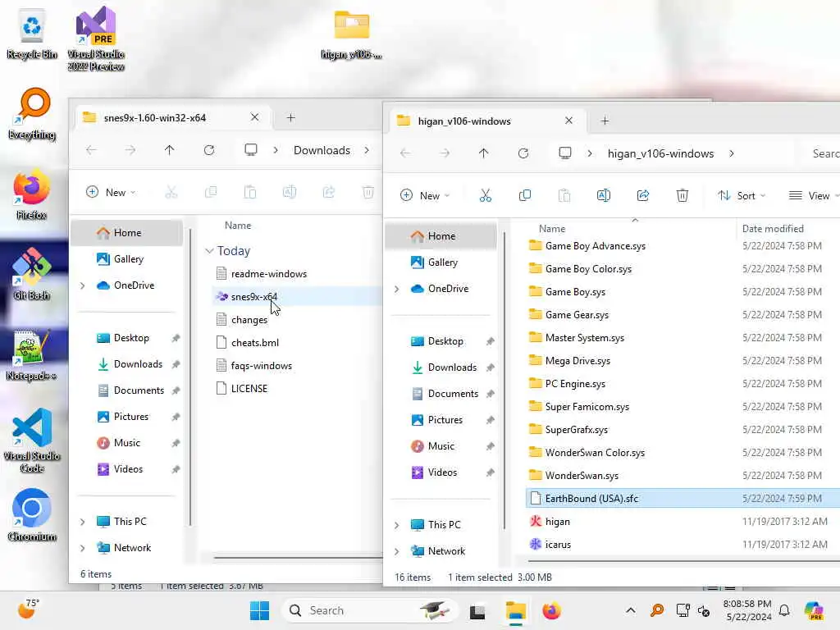The image size is (840, 630).
Task: Open Videos in snes9x window sidebar
Action: (x=127, y=469)
